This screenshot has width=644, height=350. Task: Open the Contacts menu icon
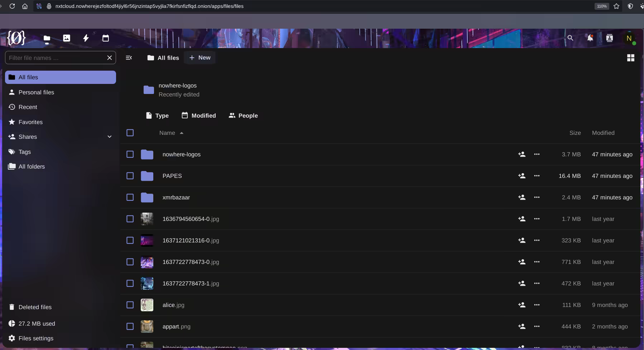[x=609, y=38]
